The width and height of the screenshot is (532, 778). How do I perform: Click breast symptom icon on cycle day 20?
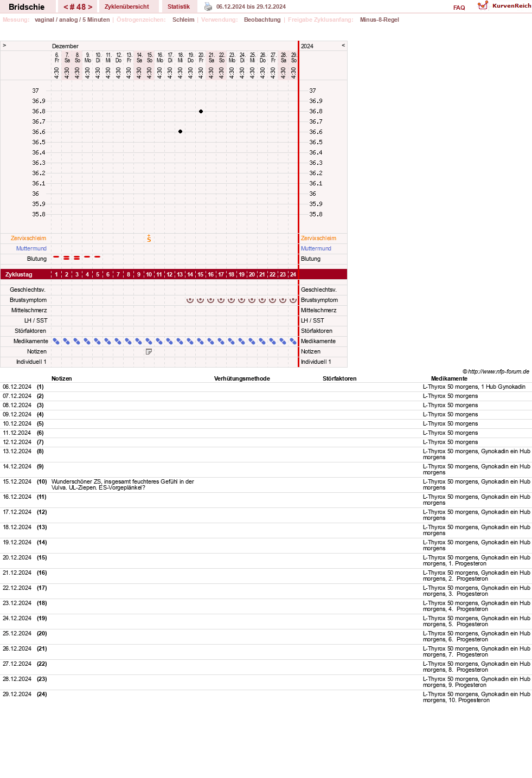[252, 300]
